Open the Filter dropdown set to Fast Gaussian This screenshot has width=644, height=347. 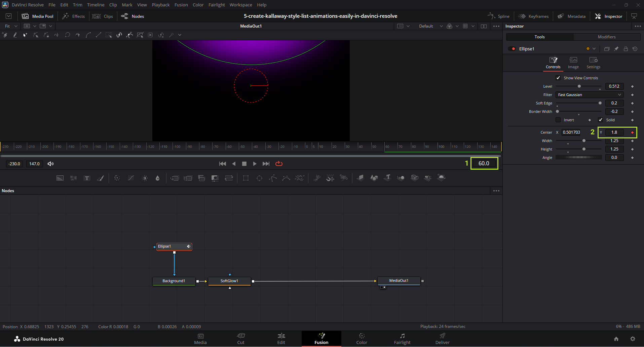(x=589, y=95)
